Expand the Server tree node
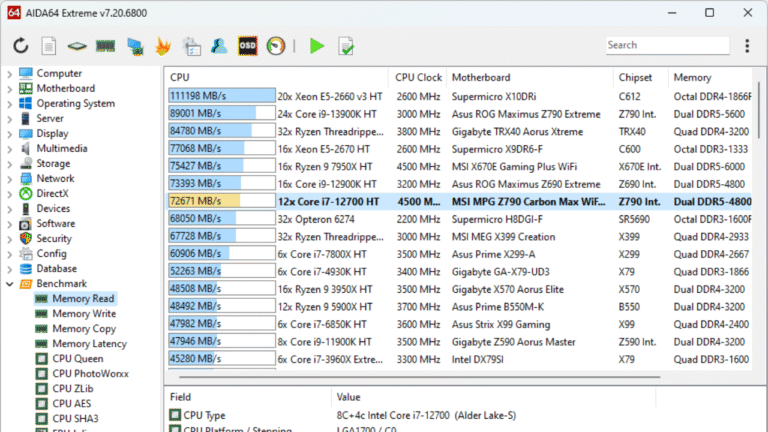This screenshot has height=432, width=768. click(x=9, y=119)
